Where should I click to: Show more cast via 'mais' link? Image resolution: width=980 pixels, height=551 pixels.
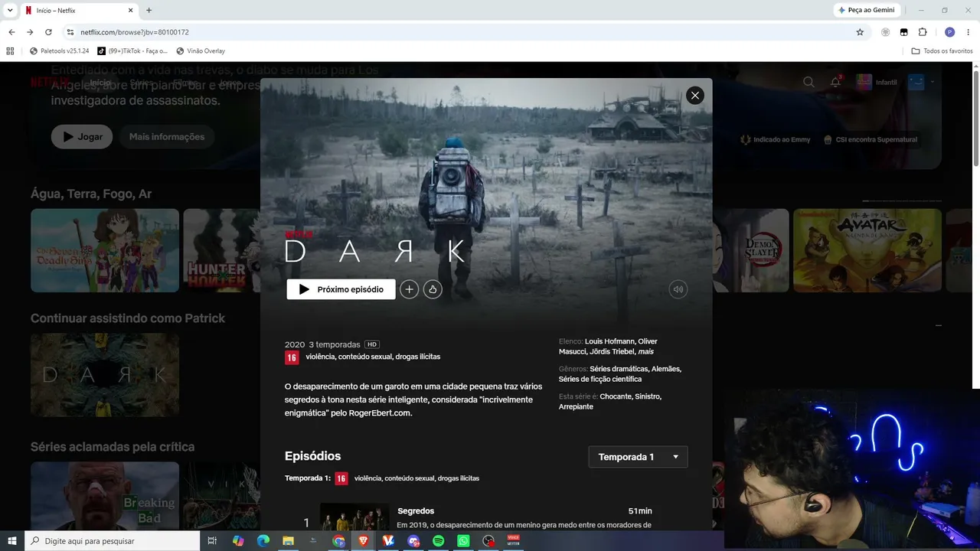click(646, 351)
